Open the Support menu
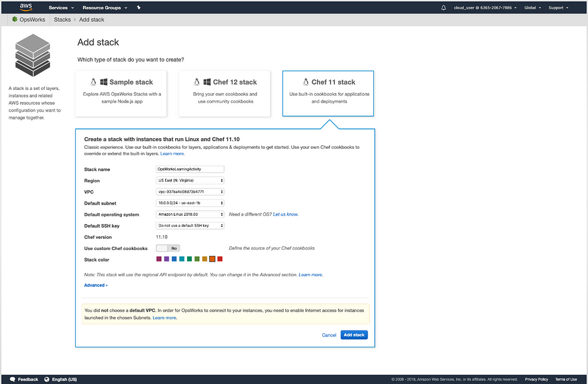The width and height of the screenshot is (588, 384). (x=559, y=8)
